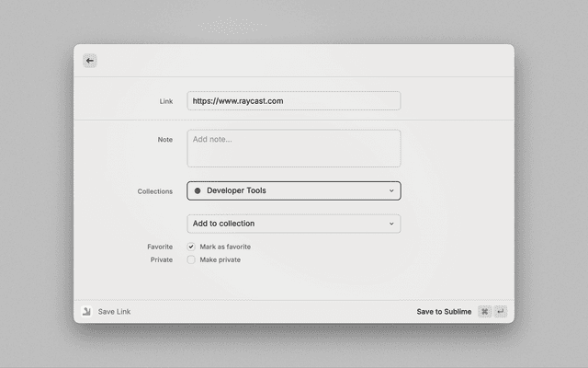Click into the Add note text area

point(293,148)
